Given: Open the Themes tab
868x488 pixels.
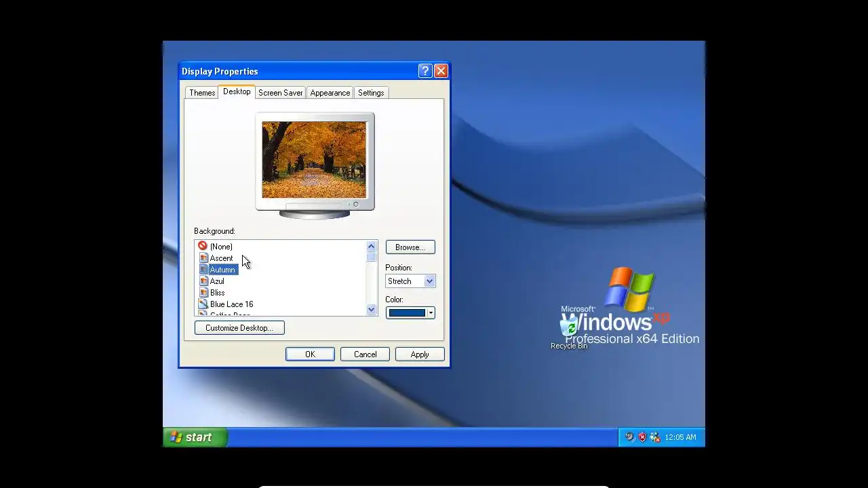Looking at the screenshot, I should point(202,93).
